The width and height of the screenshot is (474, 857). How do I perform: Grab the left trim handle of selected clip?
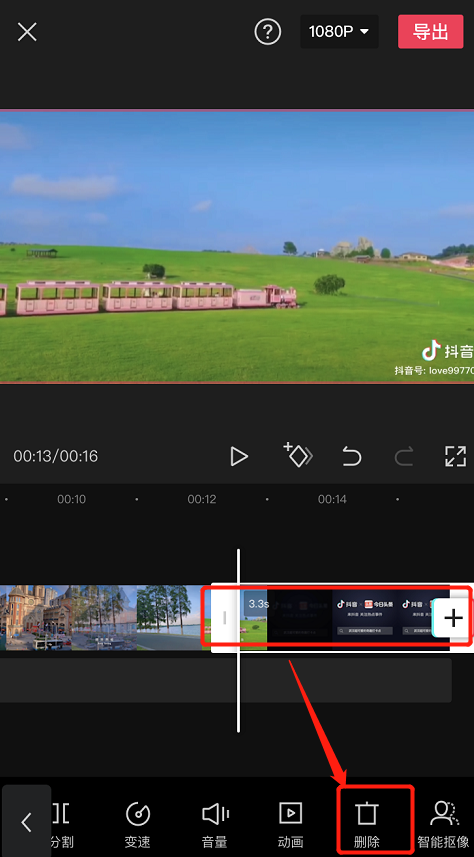[225, 618]
